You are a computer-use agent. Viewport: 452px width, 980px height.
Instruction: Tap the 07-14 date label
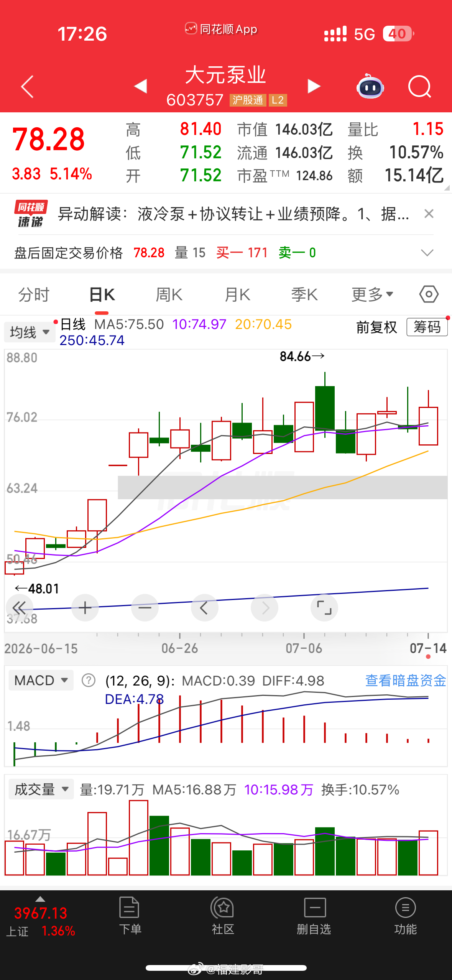428,648
